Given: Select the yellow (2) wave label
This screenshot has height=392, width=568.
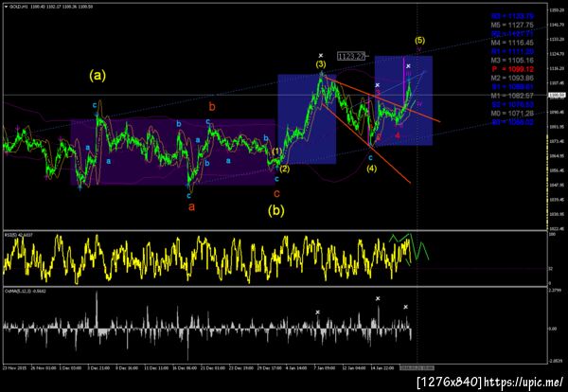Looking at the screenshot, I should pos(285,169).
